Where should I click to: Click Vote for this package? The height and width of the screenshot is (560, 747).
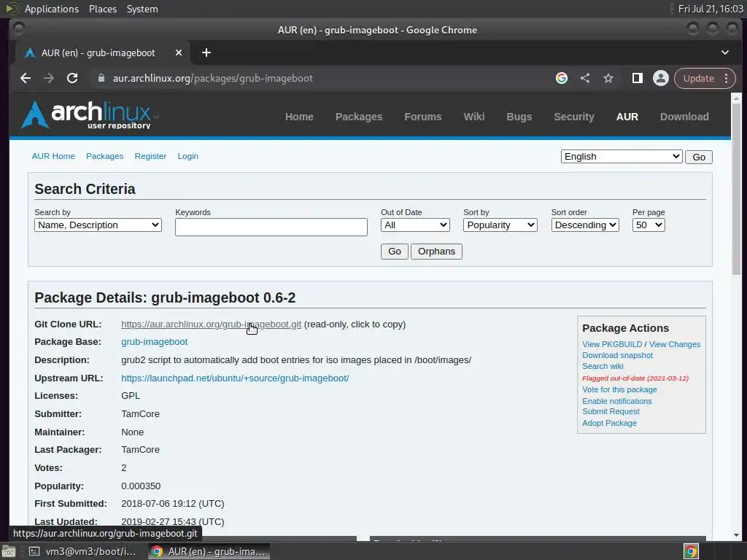619,389
